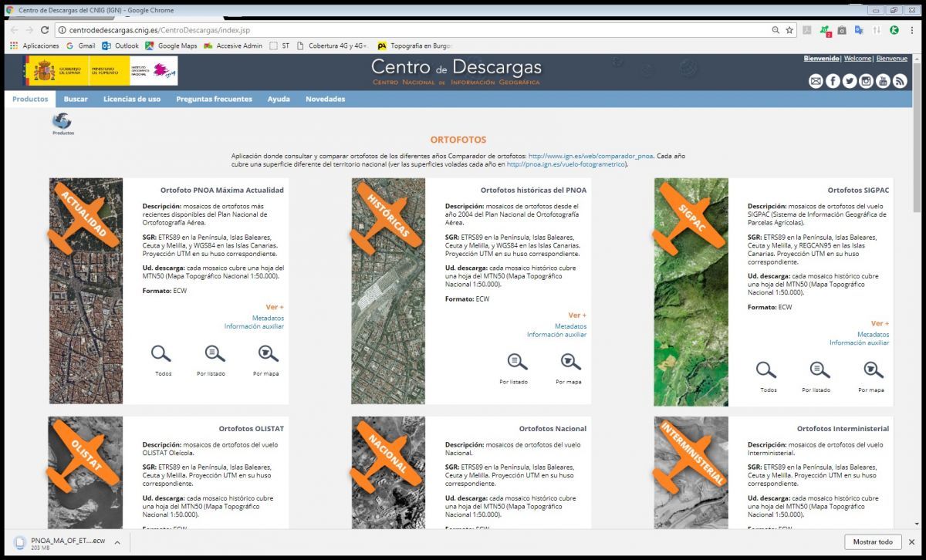Open the Google Maps bookmark
The image size is (926, 560).
tap(171, 46)
